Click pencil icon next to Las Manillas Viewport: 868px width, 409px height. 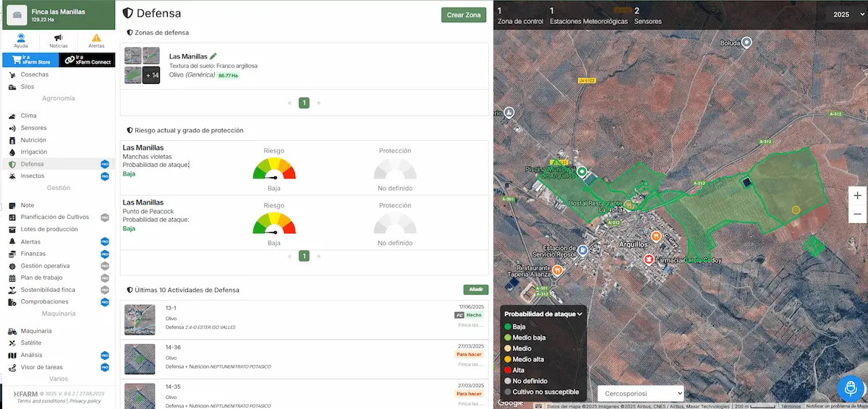coord(213,56)
